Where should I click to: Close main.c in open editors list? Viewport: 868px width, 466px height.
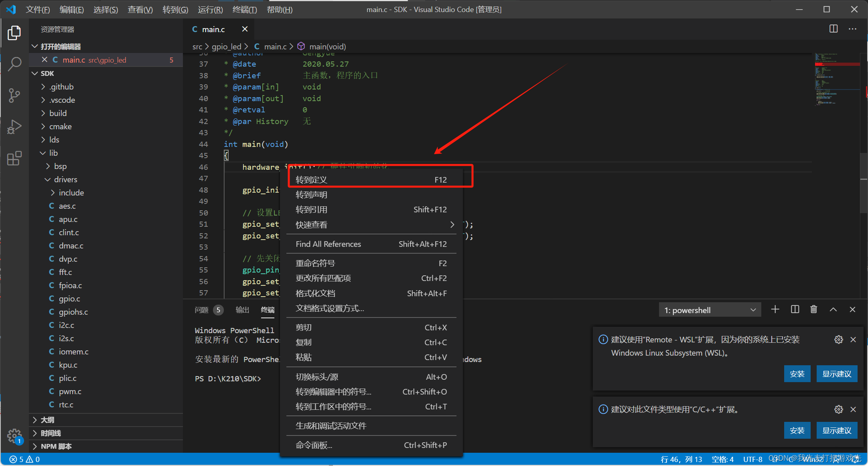pyautogui.click(x=45, y=59)
